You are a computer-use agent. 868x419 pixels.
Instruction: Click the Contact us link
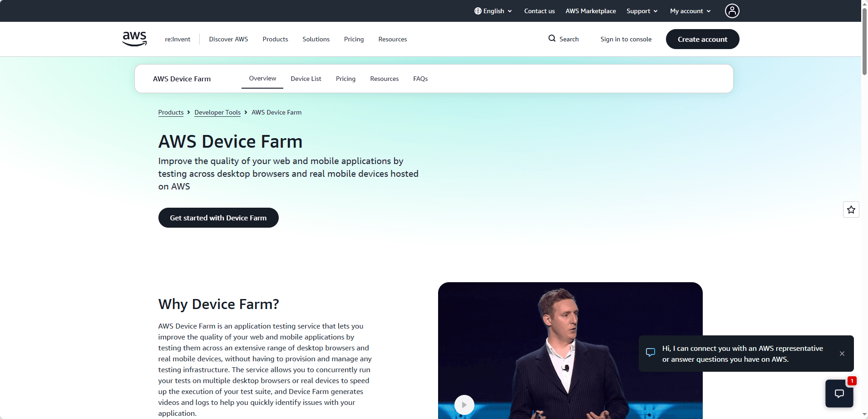coord(539,11)
